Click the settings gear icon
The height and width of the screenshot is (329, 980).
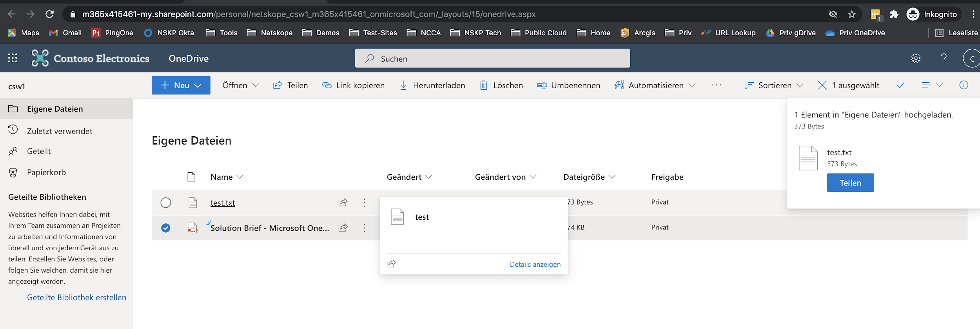[x=916, y=58]
